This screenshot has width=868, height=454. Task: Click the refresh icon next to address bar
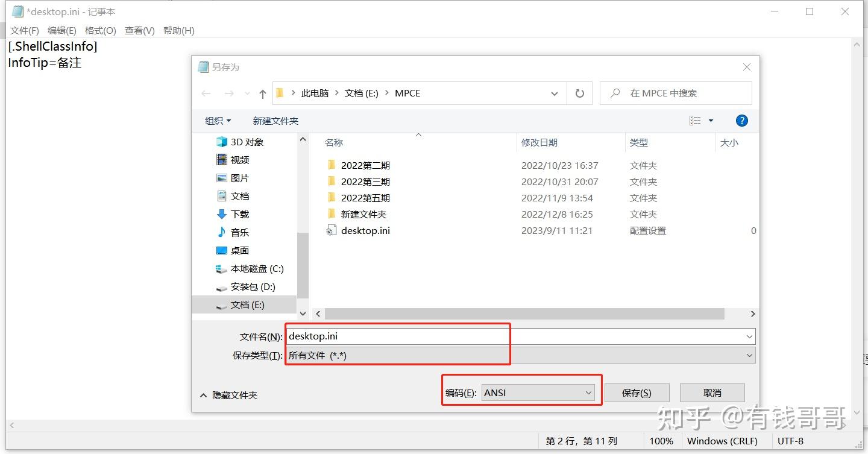click(x=579, y=93)
